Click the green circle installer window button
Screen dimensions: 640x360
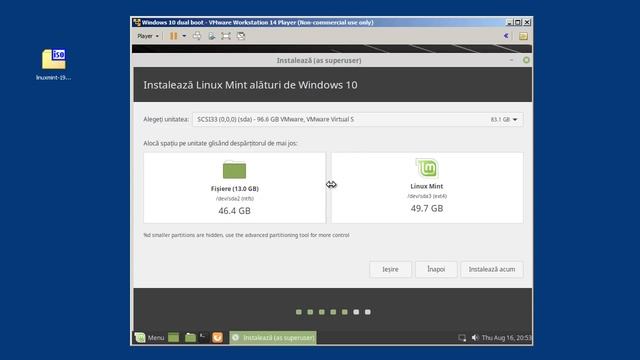click(526, 60)
